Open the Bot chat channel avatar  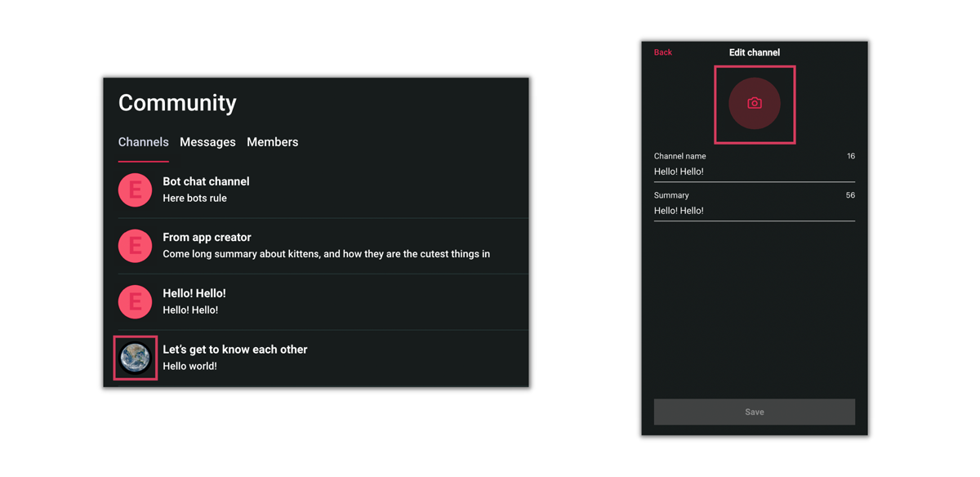136,190
